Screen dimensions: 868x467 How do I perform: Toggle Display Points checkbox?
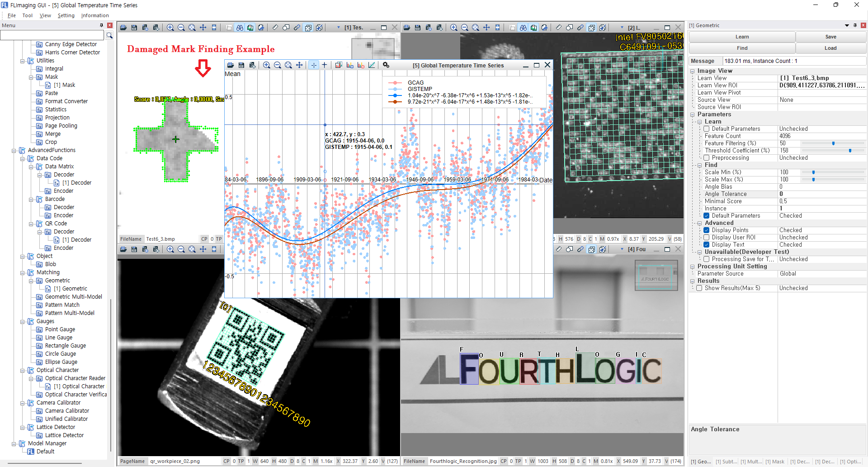coord(707,230)
